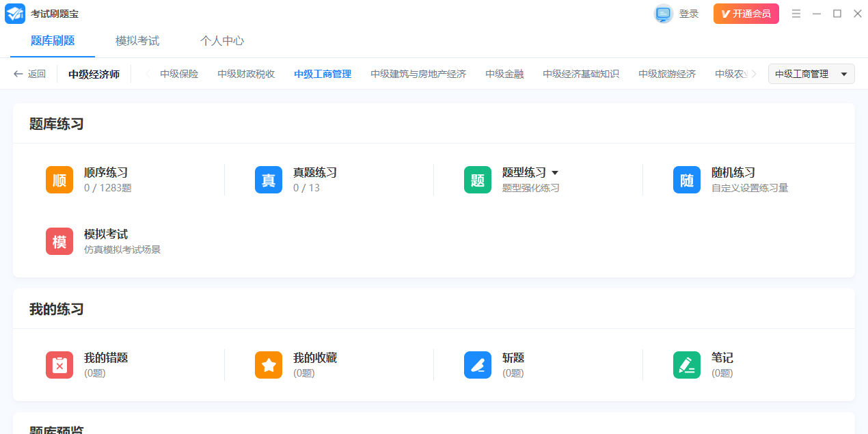
Task: Click the 模拟考试 card title text
Action: [x=106, y=234]
